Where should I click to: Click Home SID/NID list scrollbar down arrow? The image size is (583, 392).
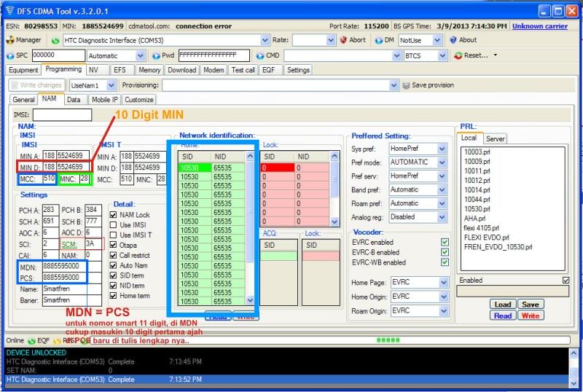pyautogui.click(x=250, y=300)
